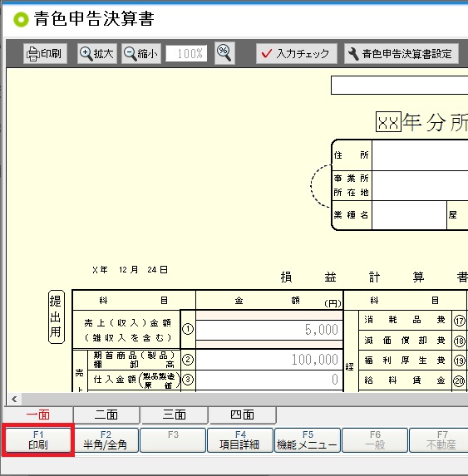Zoom out with the 縮小 magnifier button
This screenshot has height=476, width=468.
click(x=141, y=54)
